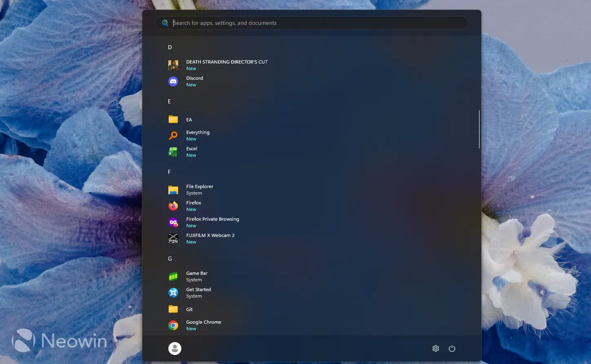Launch Firefox Private Browsing icon

[x=173, y=222]
